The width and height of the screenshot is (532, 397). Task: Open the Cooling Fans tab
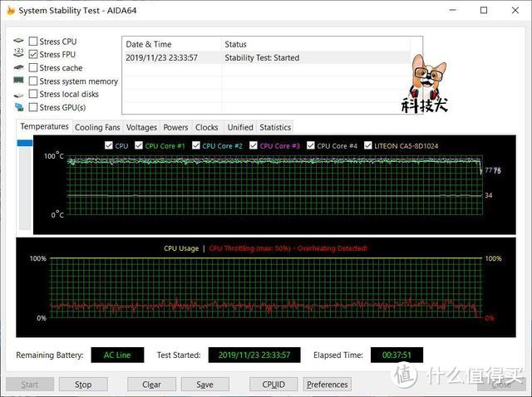[97, 127]
